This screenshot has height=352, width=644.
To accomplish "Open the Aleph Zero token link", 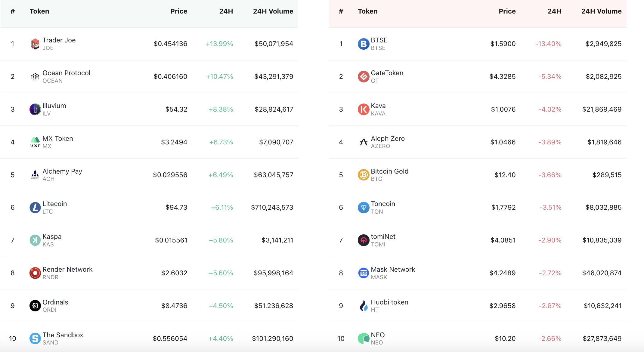I will 388,139.
